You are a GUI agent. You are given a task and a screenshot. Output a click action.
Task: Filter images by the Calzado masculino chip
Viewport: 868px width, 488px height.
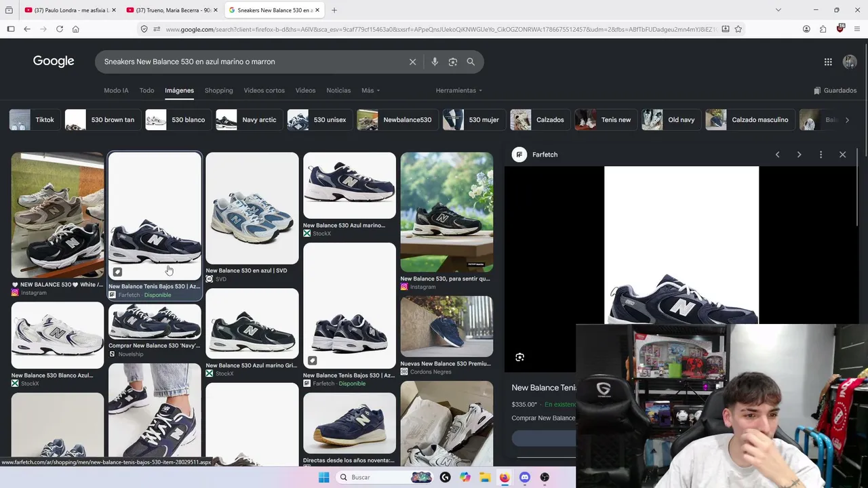coord(749,120)
